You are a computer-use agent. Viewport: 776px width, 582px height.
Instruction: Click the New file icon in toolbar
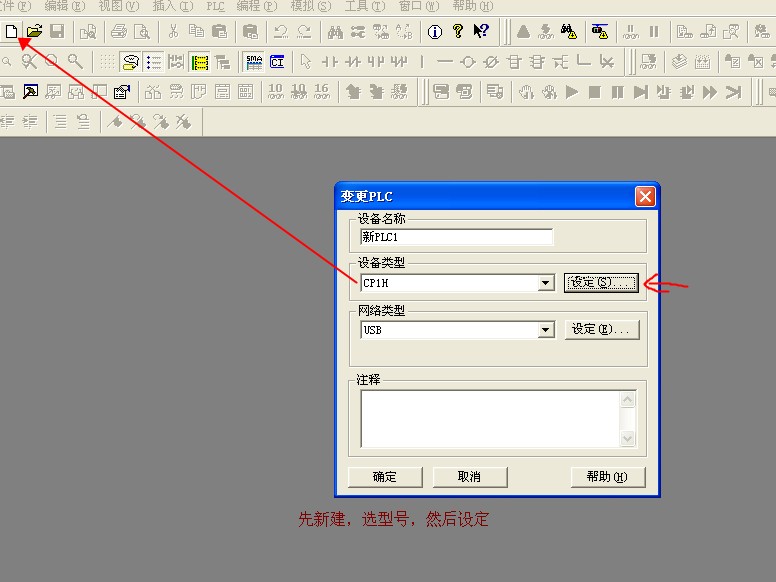pos(12,32)
